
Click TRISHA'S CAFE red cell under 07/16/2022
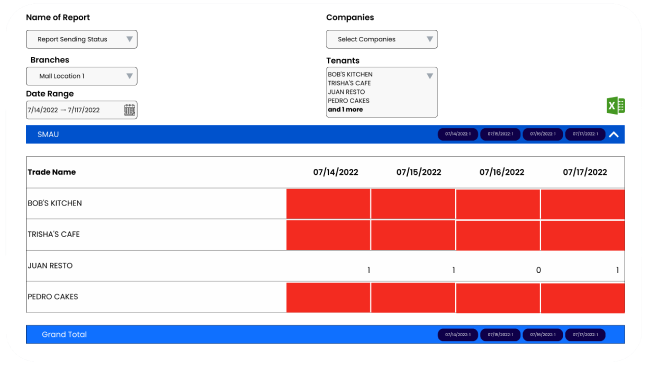tap(498, 235)
